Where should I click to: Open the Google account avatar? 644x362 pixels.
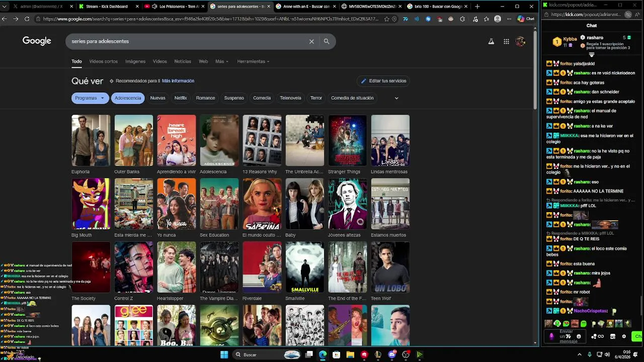point(520,41)
